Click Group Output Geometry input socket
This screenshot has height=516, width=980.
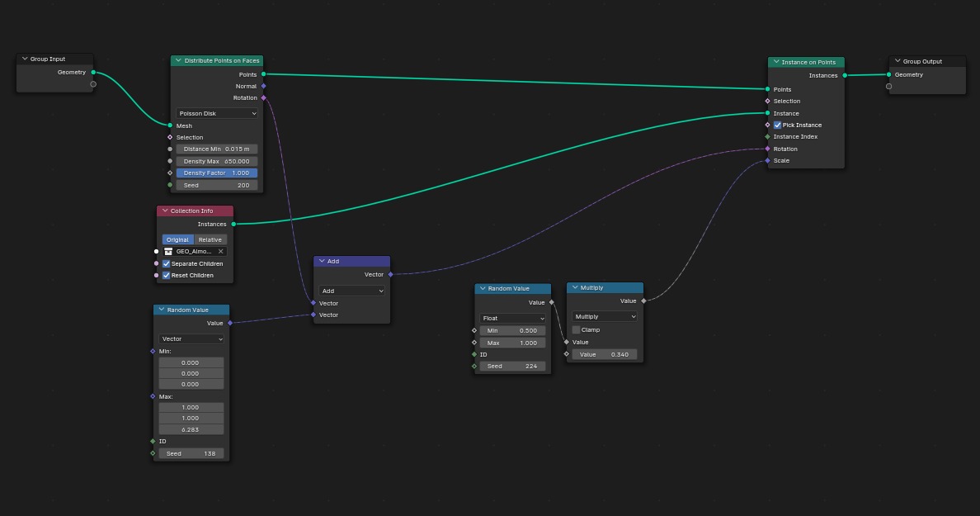(888, 75)
